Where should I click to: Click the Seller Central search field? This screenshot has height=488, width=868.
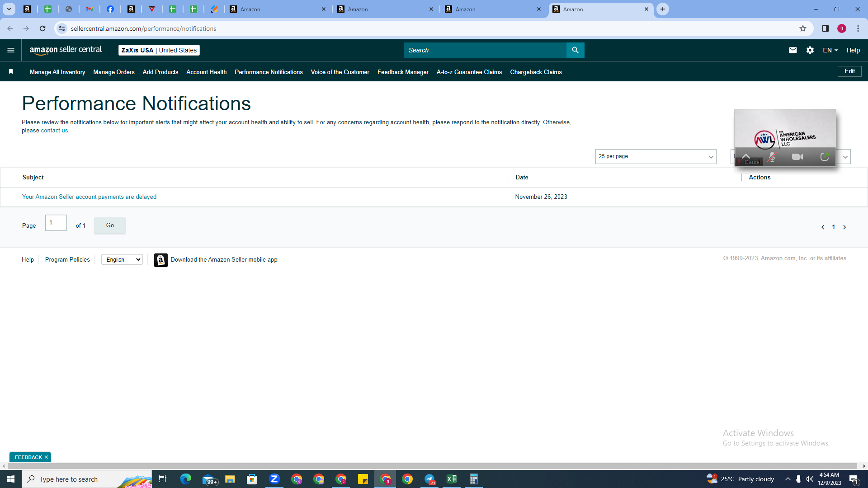[x=485, y=50]
